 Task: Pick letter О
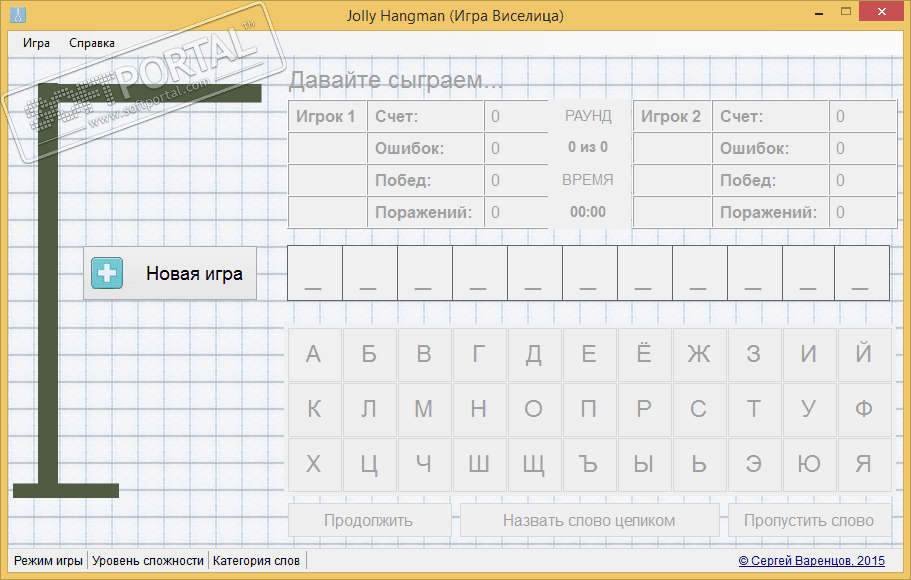[534, 410]
